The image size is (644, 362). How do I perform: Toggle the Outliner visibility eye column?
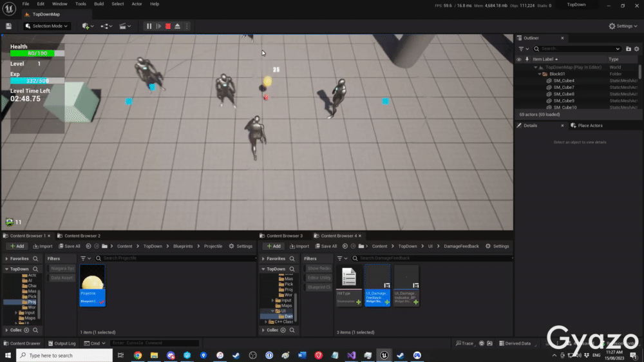[x=519, y=59]
